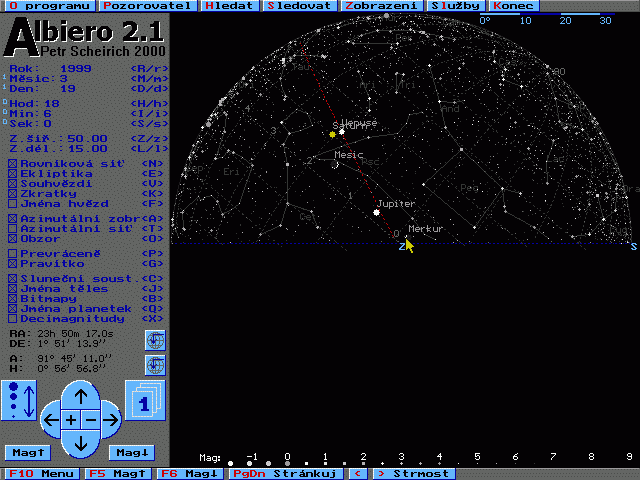The height and width of the screenshot is (480, 640).
Task: Uncheck the Obzor horizon option
Action: click(x=13, y=238)
